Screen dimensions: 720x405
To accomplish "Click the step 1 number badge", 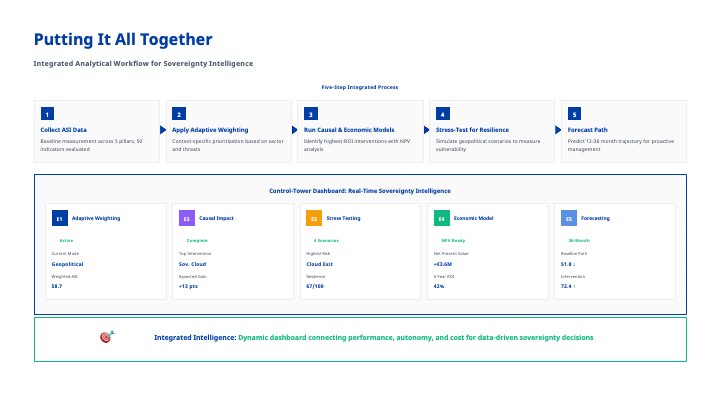I will point(47,114).
